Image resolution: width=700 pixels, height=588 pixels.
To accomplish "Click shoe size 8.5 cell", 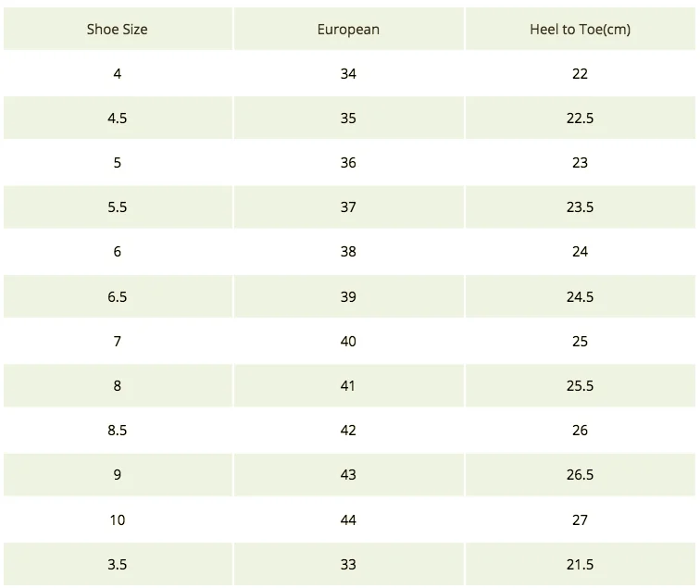I will click(118, 431).
